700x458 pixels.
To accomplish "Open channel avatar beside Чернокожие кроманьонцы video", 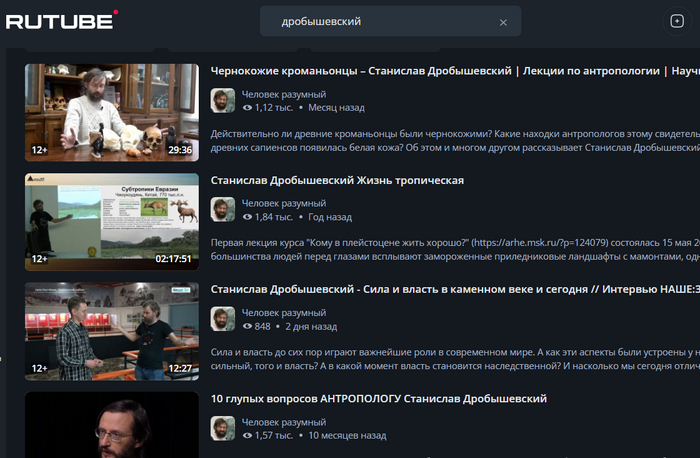I will [x=223, y=100].
